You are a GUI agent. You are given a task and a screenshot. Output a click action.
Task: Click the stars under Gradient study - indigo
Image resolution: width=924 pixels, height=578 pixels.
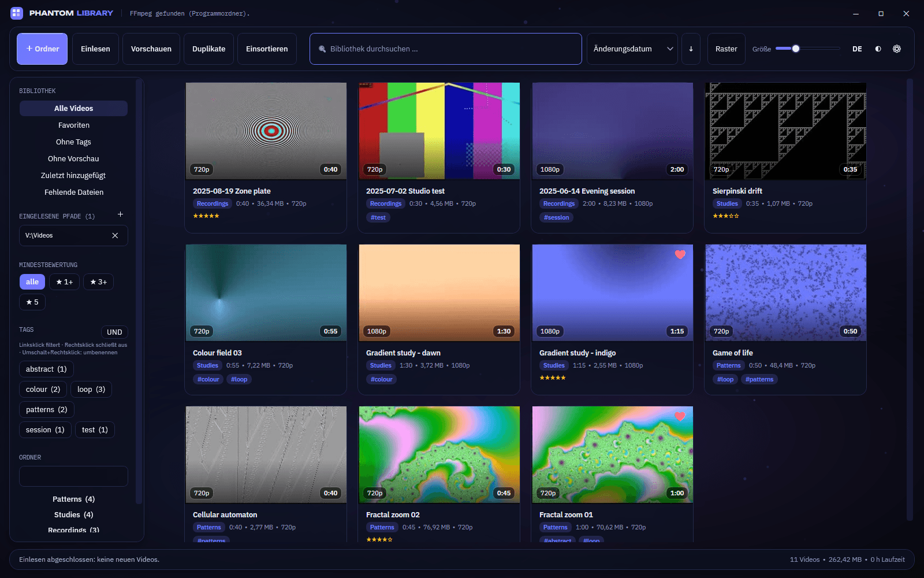coord(553,377)
